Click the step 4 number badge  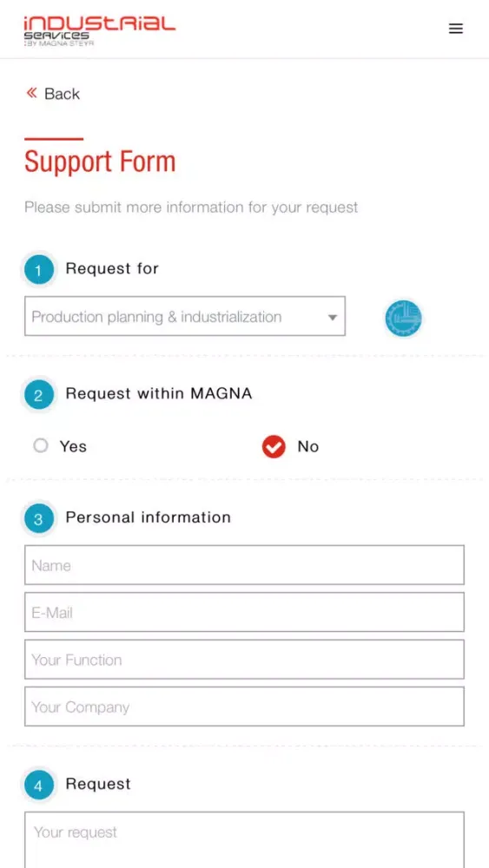coord(39,786)
